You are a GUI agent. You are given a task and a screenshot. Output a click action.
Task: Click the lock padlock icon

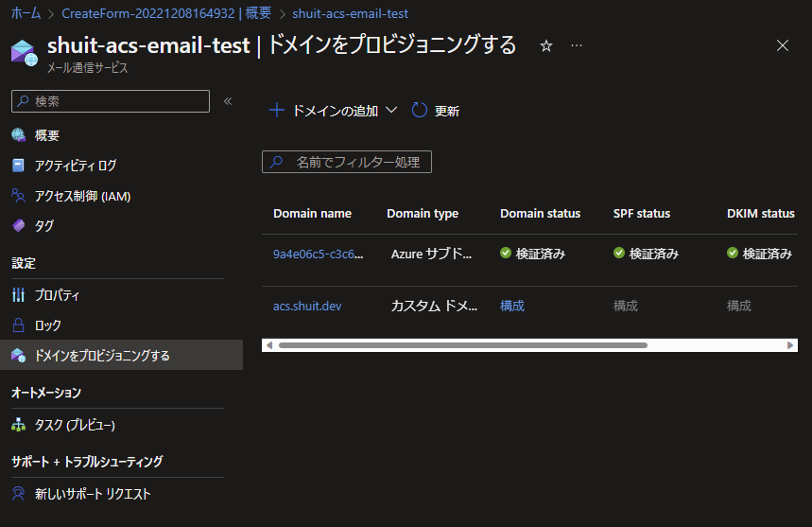(18, 325)
